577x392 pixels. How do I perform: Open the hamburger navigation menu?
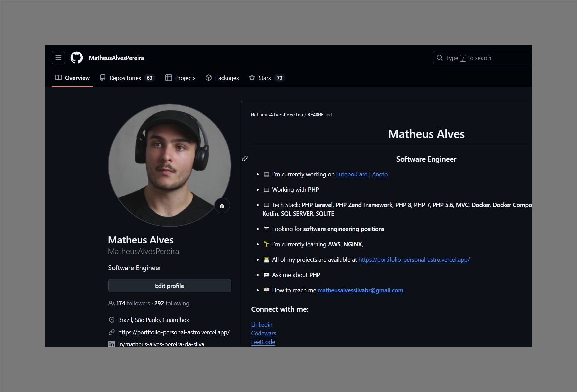[x=58, y=58]
